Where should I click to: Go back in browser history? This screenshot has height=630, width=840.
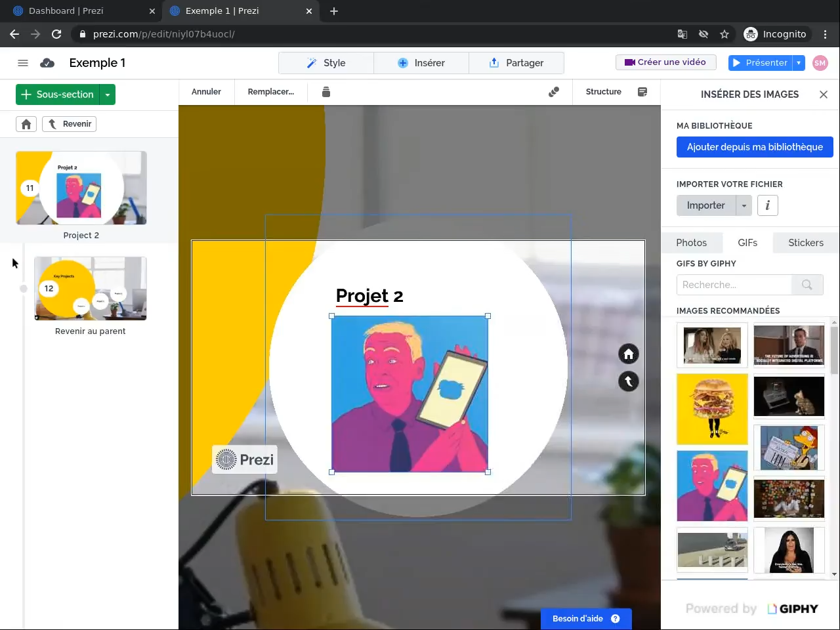coord(14,34)
